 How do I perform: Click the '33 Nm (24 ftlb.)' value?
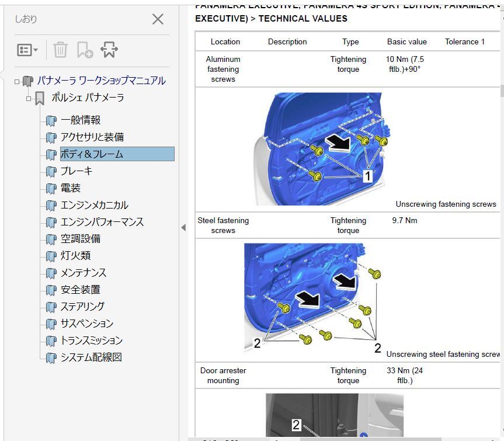(x=405, y=376)
